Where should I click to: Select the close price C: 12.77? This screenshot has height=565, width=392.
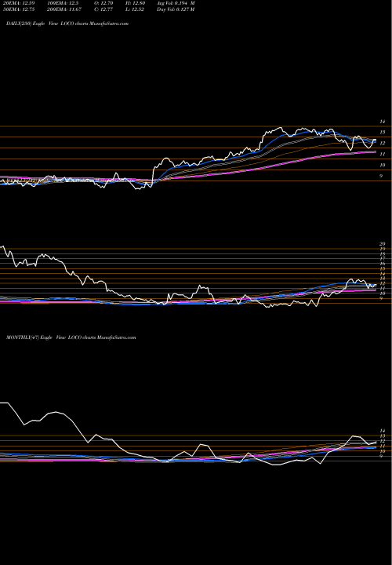(103, 9)
